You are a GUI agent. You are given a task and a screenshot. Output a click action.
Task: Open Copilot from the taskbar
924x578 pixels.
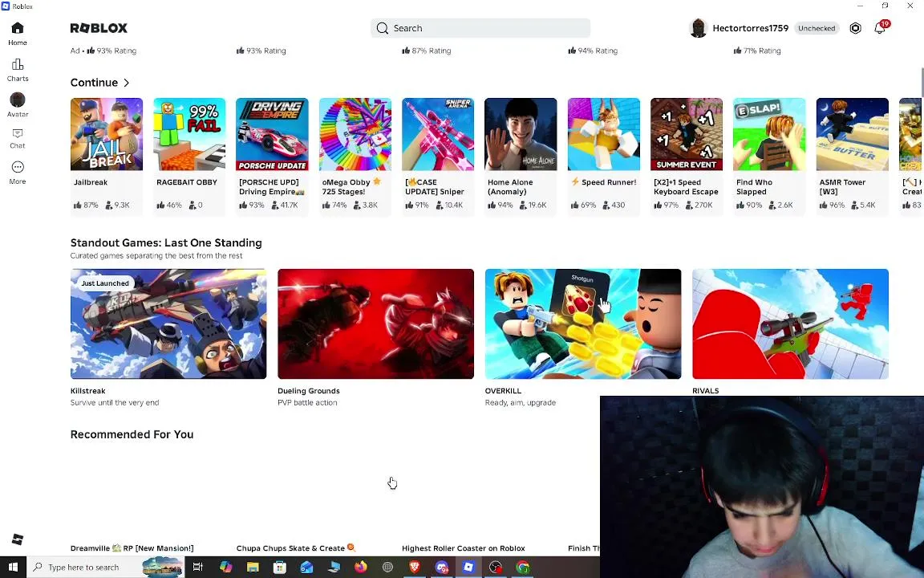225,567
